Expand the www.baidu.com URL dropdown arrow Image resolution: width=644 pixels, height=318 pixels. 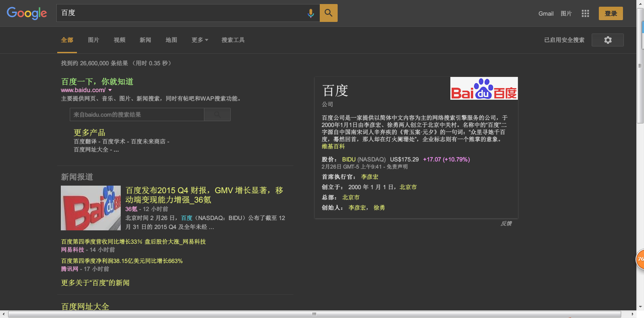click(x=110, y=90)
